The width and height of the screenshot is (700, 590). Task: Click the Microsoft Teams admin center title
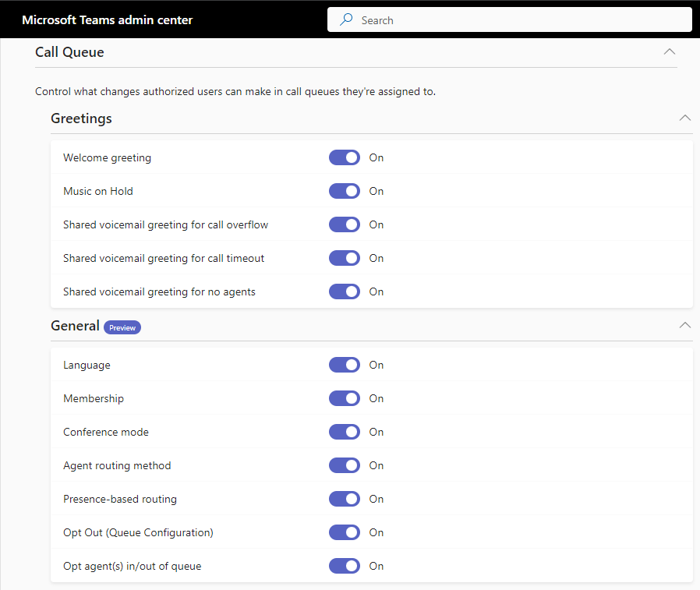click(107, 19)
